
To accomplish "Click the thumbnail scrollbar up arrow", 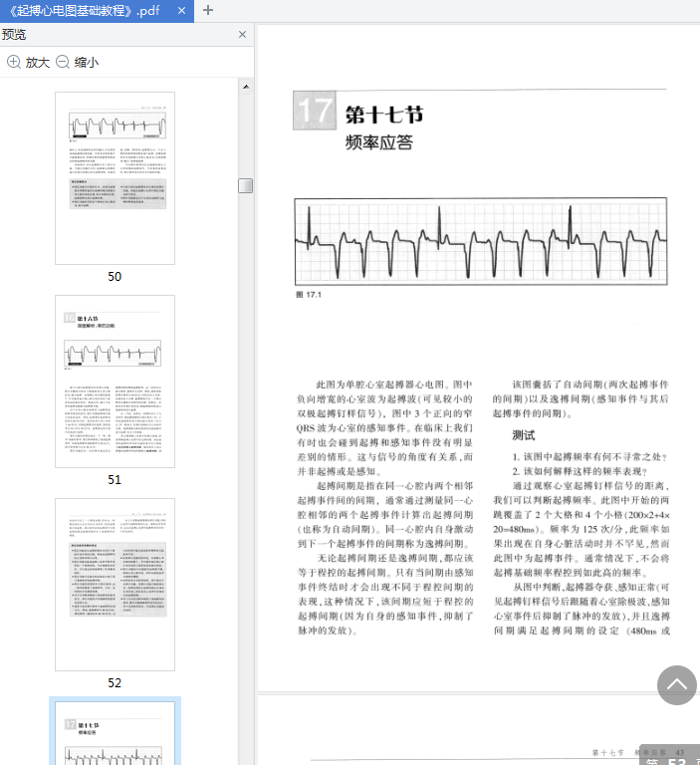I will click(246, 87).
